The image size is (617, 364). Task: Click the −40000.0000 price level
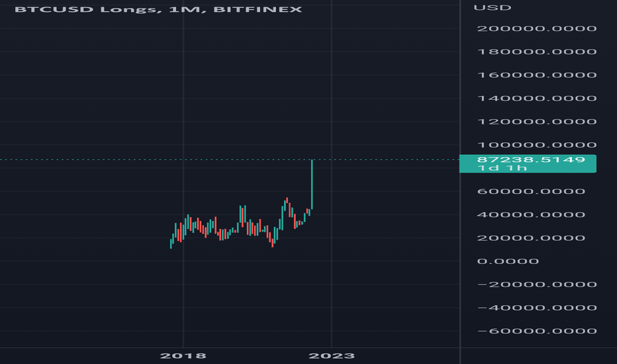(537, 307)
